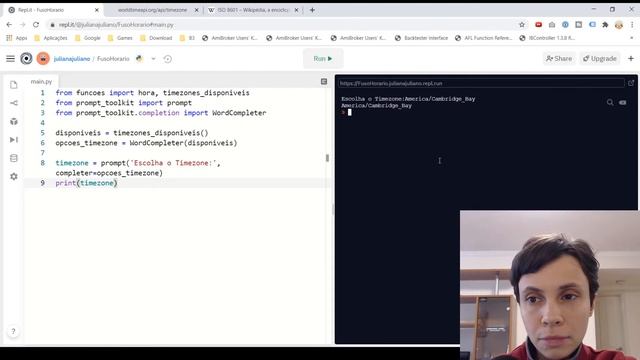This screenshot has height=360, width=640.
Task: Open the Google bookmarks folder
Action: [x=88, y=38]
